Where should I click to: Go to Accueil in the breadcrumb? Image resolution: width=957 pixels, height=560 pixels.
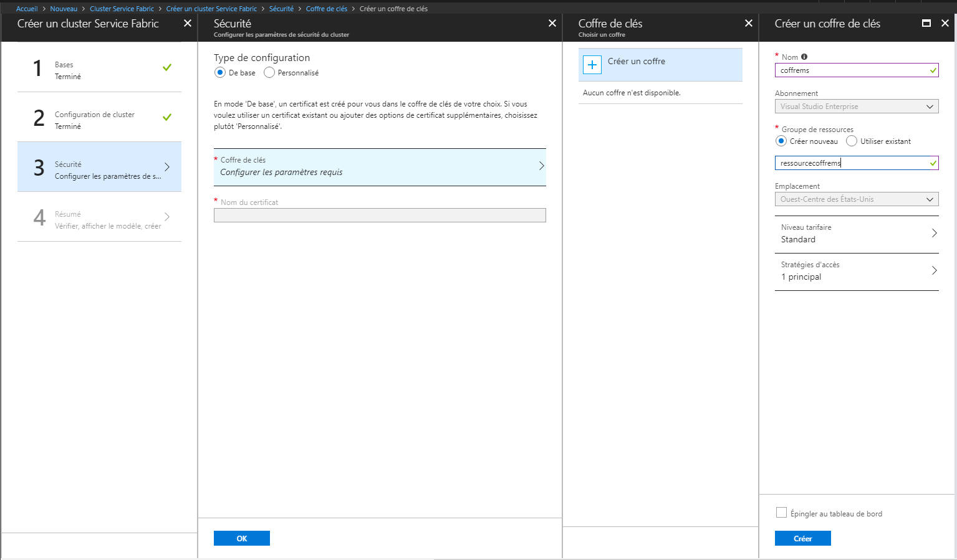[27, 9]
